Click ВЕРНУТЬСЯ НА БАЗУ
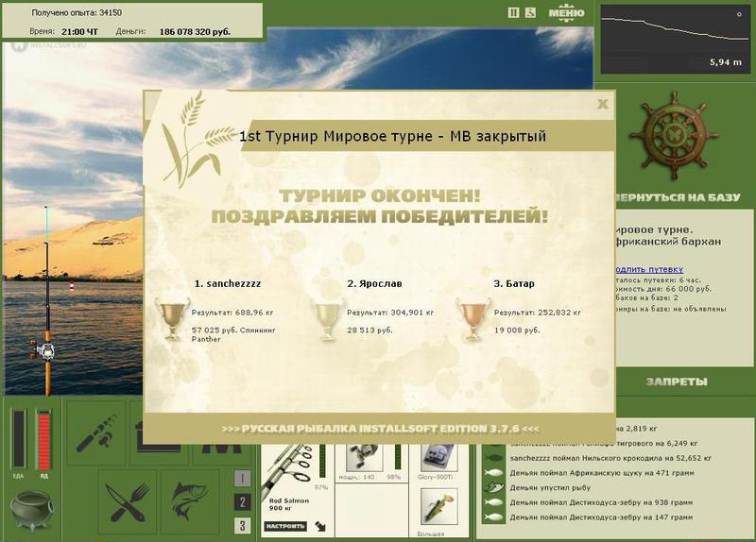Image resolution: width=756 pixels, height=542 pixels. [x=679, y=197]
